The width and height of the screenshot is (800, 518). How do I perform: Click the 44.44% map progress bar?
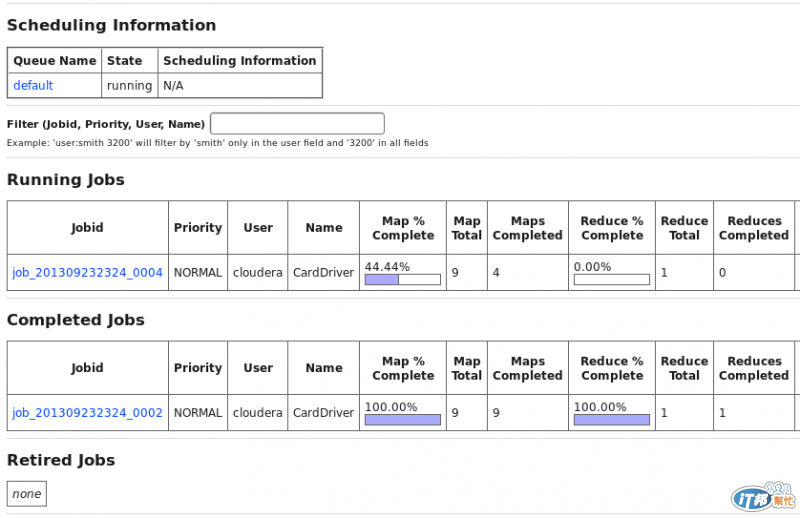[402, 279]
